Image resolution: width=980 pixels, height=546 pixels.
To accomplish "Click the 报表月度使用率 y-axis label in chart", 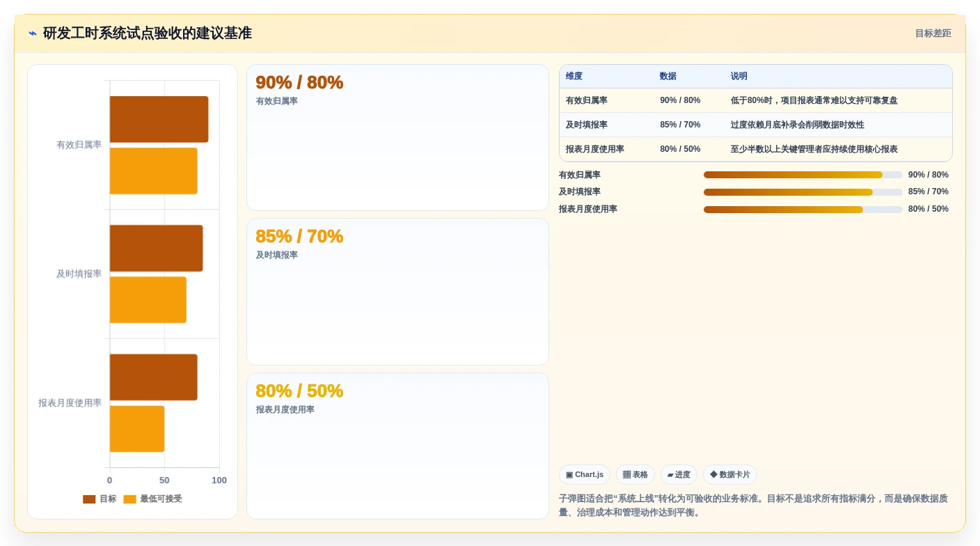I will [x=70, y=403].
